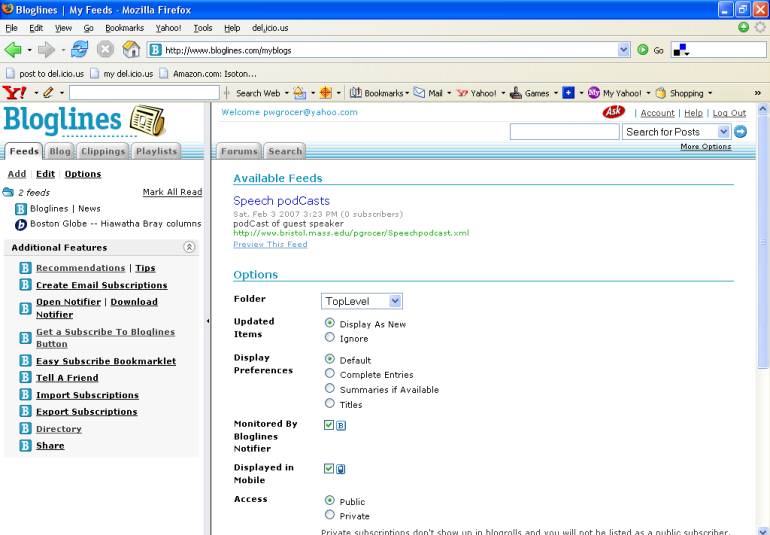
Task: Click the B icon beside Directory
Action: [x=26, y=428]
